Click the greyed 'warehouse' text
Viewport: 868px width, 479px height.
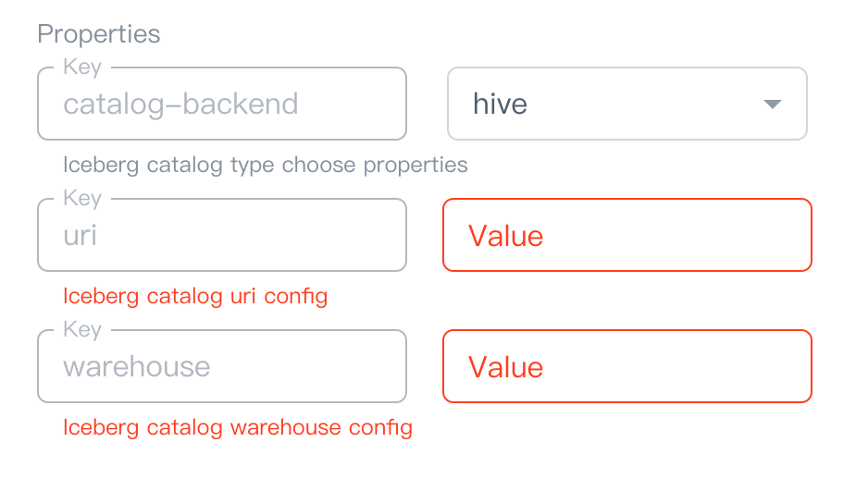[x=137, y=366]
